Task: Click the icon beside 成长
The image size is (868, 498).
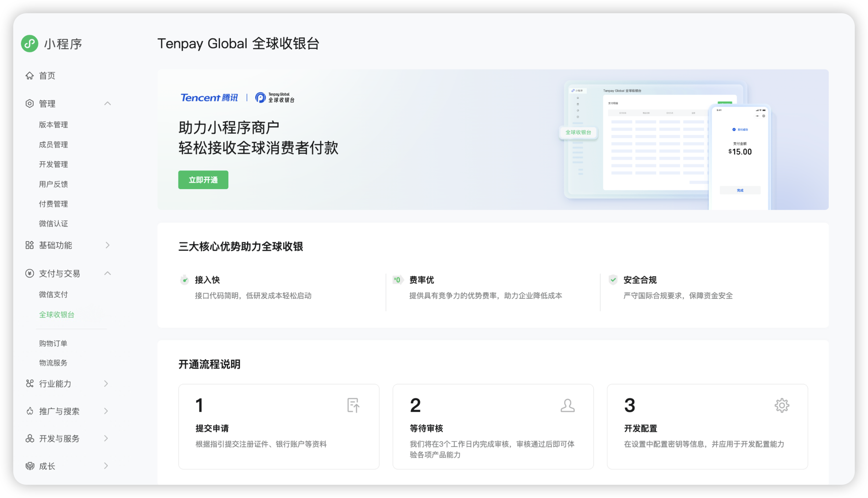Action: [29, 466]
